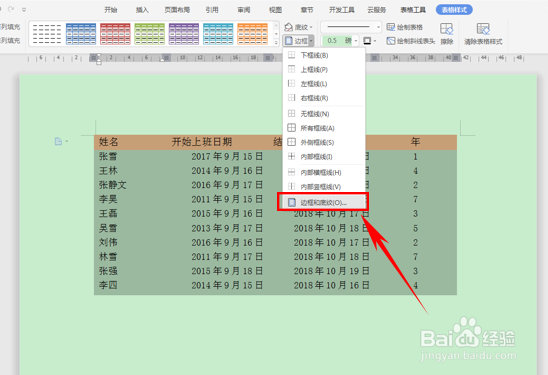The width and height of the screenshot is (548, 375).
Task: Choose 下框线(B) bottom border option
Action: point(324,55)
